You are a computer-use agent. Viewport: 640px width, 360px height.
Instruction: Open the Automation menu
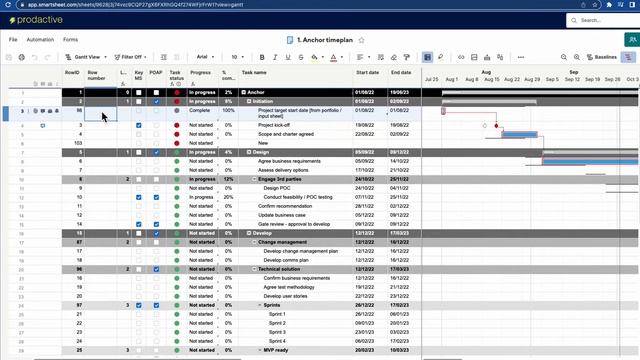40,40
